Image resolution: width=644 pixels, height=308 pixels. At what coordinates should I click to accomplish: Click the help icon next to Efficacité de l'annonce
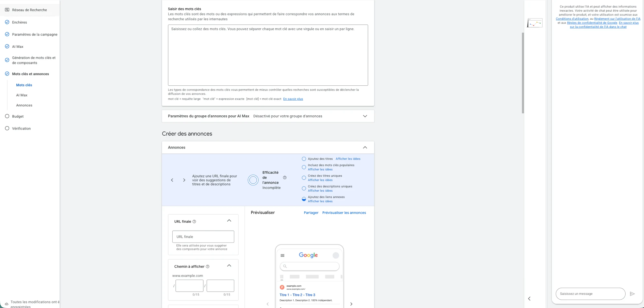pos(285,178)
